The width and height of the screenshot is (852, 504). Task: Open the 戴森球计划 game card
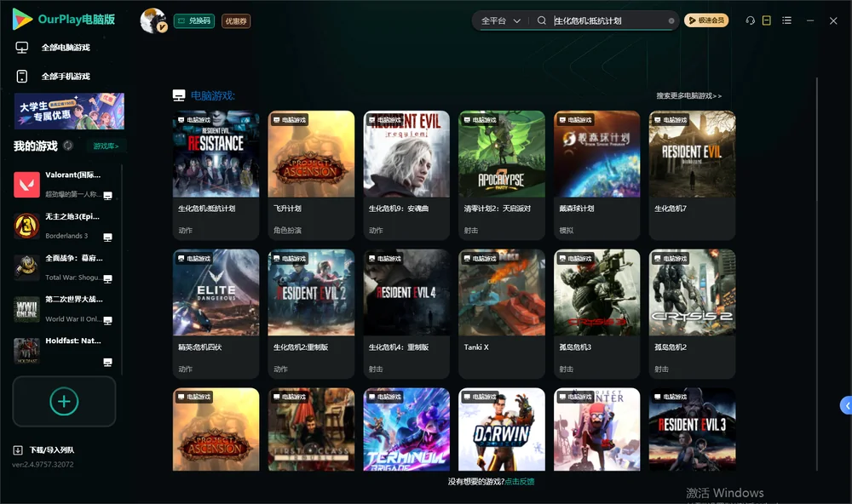(x=596, y=175)
